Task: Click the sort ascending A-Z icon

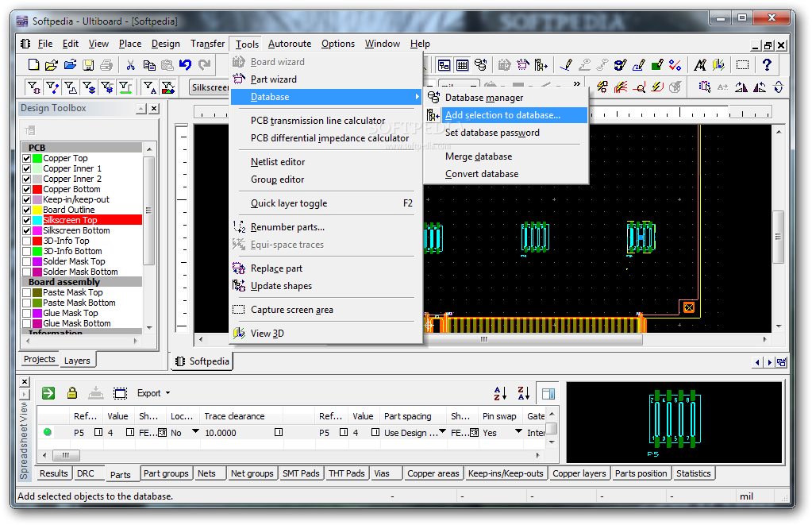Action: coord(500,393)
